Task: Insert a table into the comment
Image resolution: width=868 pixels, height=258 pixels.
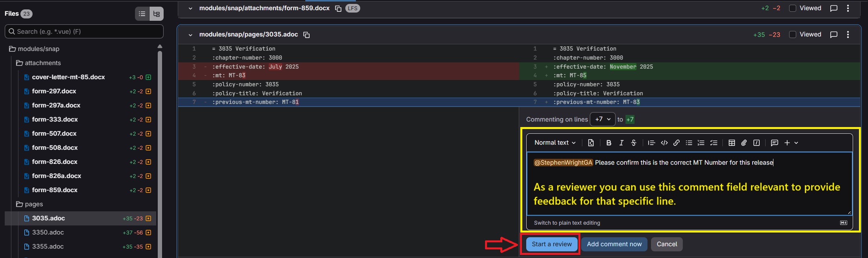Action: coord(731,143)
